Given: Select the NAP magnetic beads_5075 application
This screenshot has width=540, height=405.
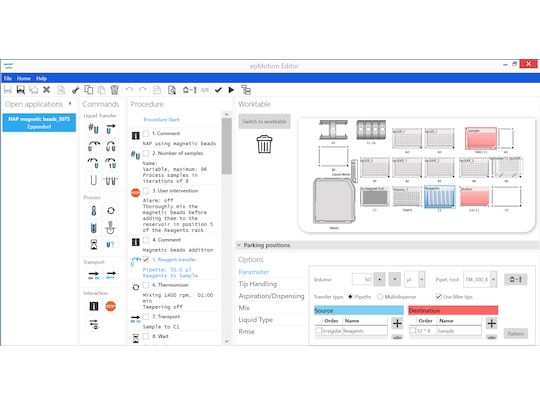Looking at the screenshot, I should tap(39, 123).
